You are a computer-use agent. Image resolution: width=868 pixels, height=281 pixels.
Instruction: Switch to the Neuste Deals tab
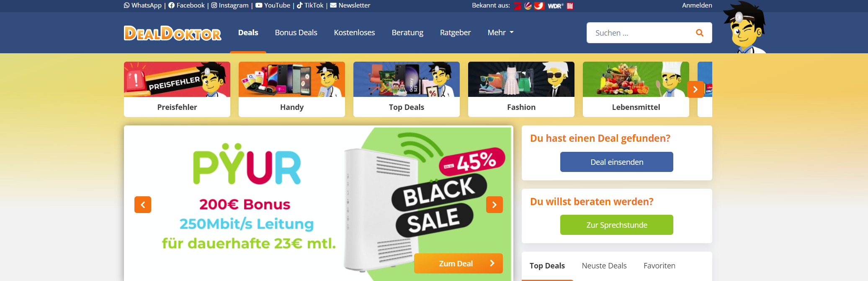click(x=604, y=266)
